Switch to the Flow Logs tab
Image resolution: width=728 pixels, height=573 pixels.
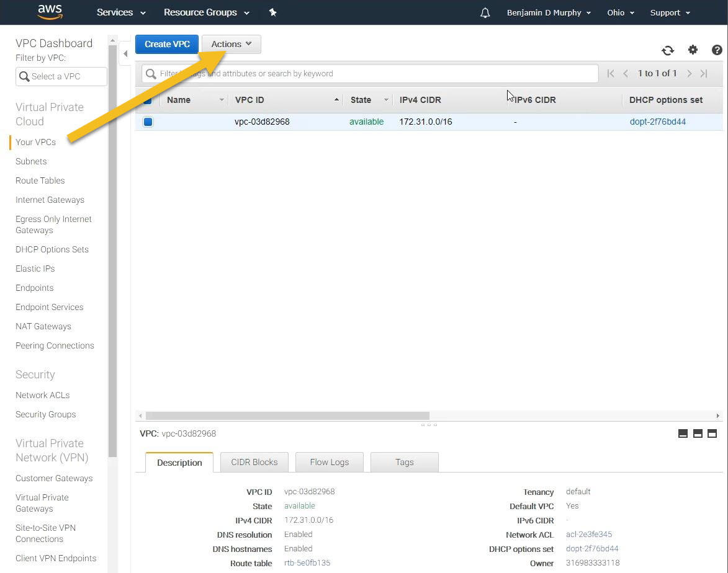(329, 462)
